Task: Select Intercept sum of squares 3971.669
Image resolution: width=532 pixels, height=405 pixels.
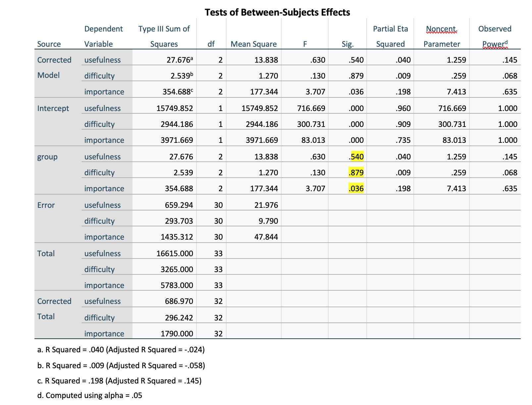Action: [177, 140]
